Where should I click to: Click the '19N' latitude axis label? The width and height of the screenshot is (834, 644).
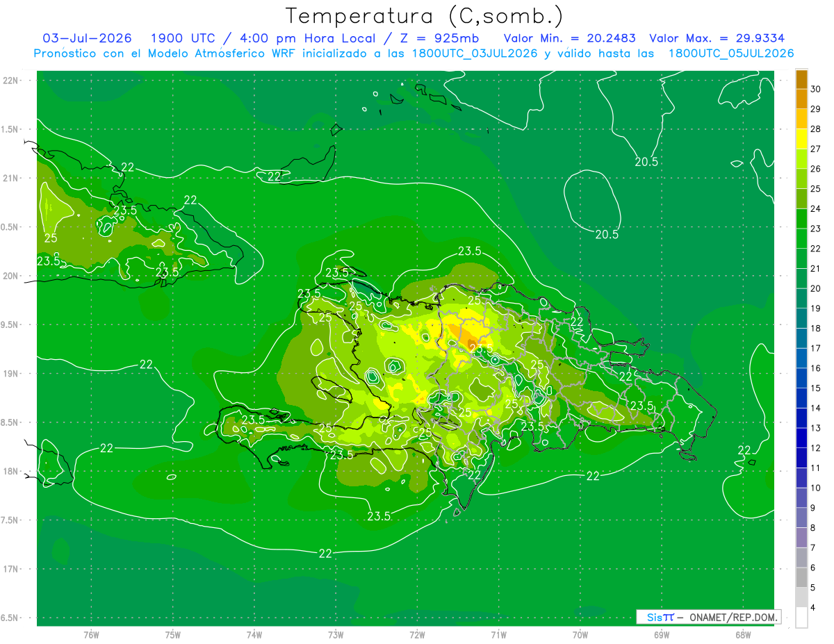(10, 373)
